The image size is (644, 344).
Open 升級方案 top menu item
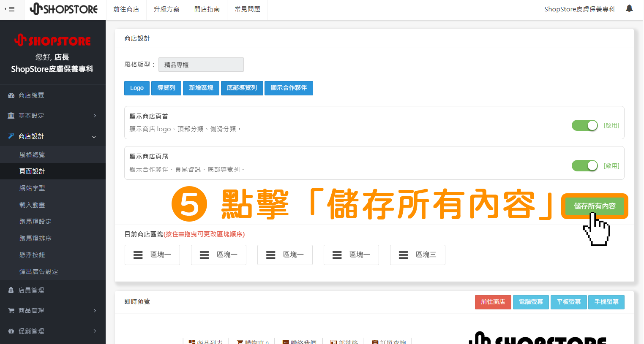[x=166, y=9]
